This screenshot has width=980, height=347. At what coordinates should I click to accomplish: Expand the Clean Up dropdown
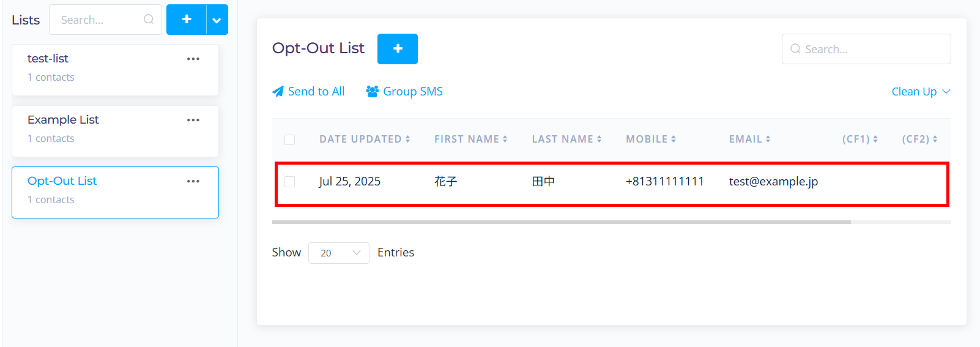(x=921, y=92)
